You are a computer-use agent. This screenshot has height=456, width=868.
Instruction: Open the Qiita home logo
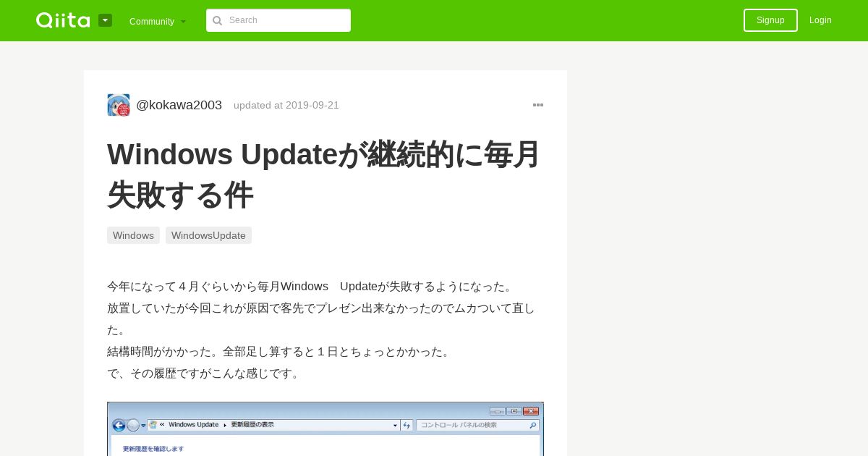point(63,20)
